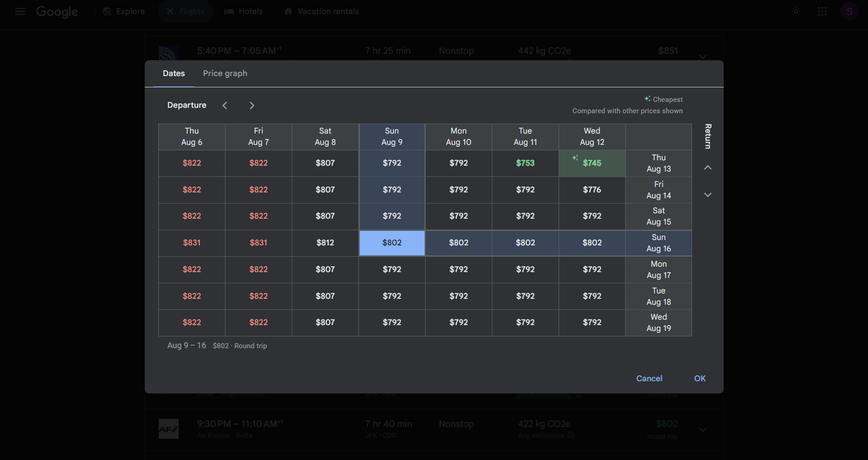Select $802 fare, Aug 10 to Aug 16
Image resolution: width=868 pixels, height=460 pixels.
tap(459, 243)
